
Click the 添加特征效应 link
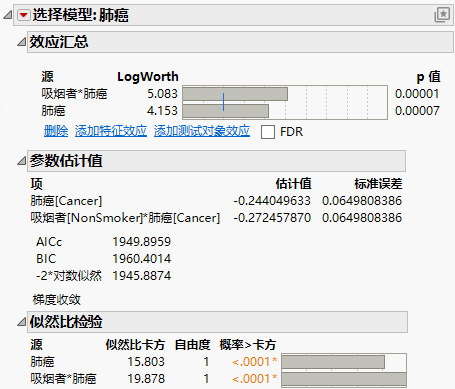111,131
